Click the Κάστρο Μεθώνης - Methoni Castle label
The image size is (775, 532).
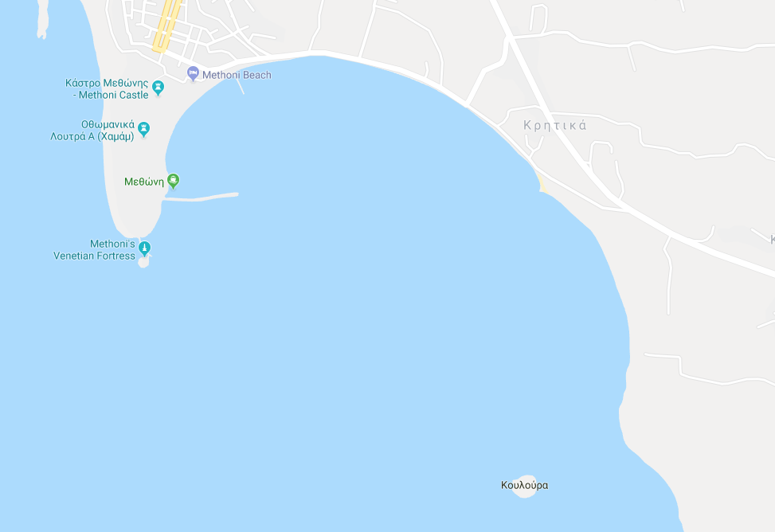(107, 89)
